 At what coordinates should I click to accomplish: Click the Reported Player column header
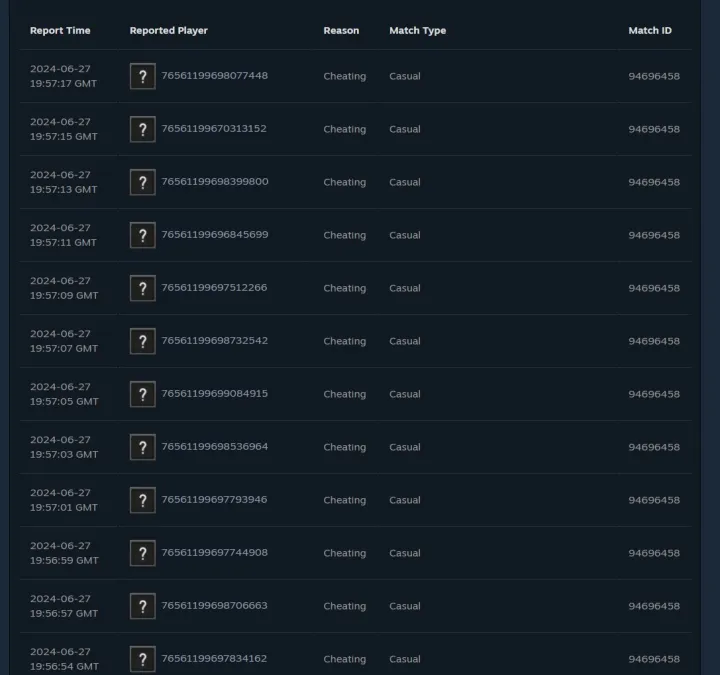[x=168, y=31]
